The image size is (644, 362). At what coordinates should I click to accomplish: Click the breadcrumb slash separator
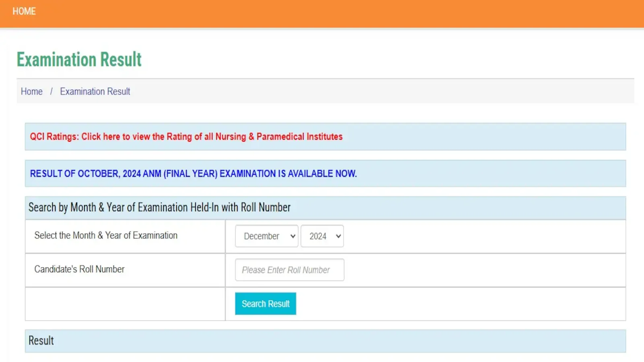coord(51,92)
